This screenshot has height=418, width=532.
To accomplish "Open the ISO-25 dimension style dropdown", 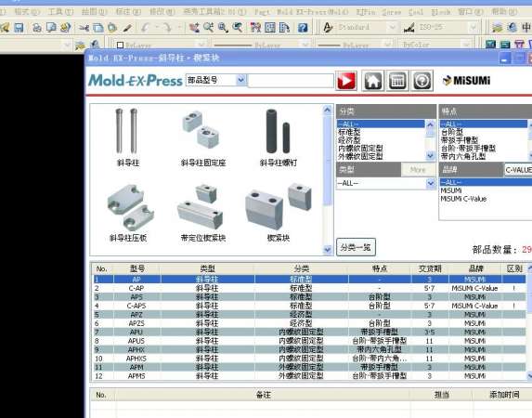I will [x=473, y=27].
